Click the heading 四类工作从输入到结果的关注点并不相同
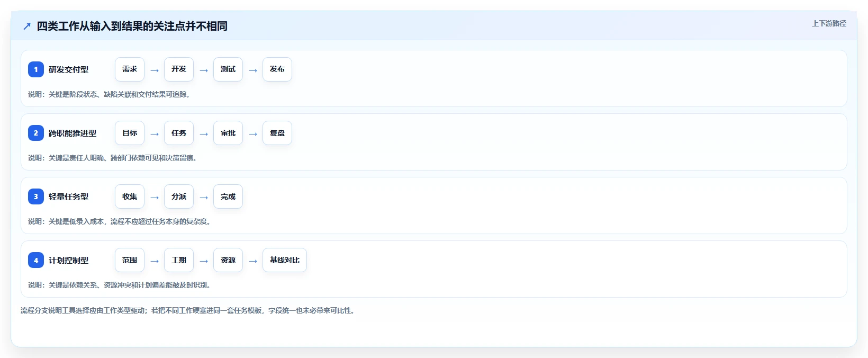The height and width of the screenshot is (358, 868). click(132, 26)
